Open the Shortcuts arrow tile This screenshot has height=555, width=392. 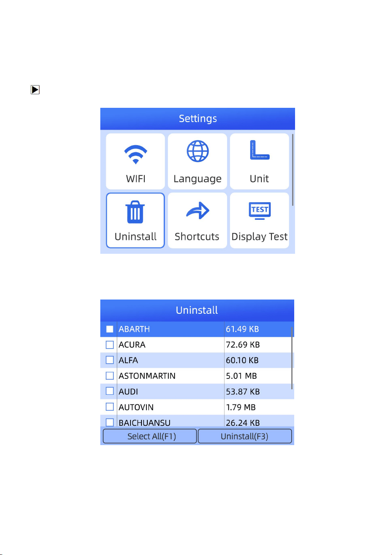[197, 220]
